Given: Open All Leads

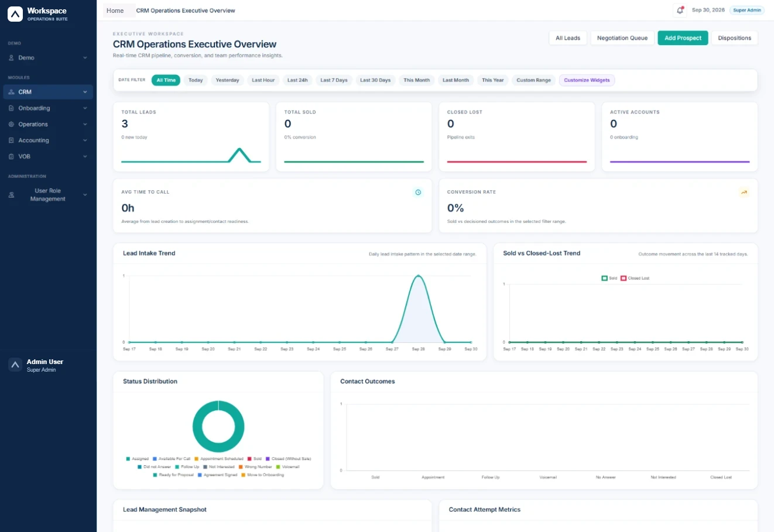Looking at the screenshot, I should 568,38.
